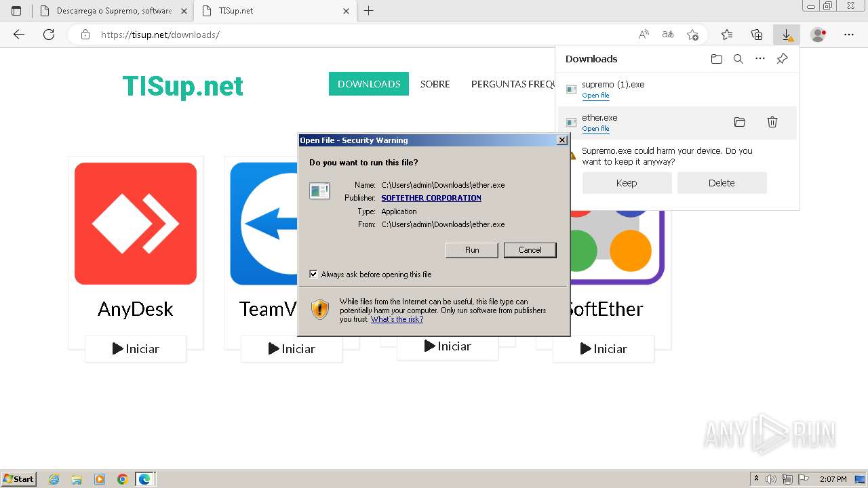
Task: Click Run in the Security Warning dialog
Action: tap(472, 250)
